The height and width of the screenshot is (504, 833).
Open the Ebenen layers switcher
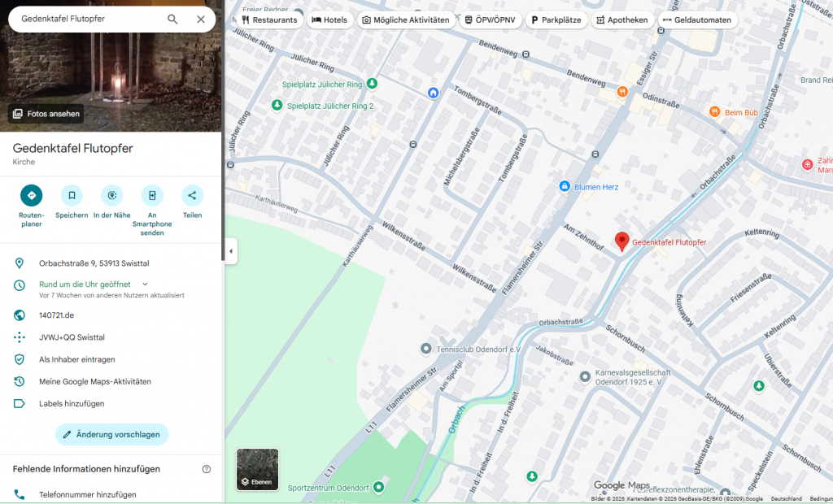pos(258,470)
